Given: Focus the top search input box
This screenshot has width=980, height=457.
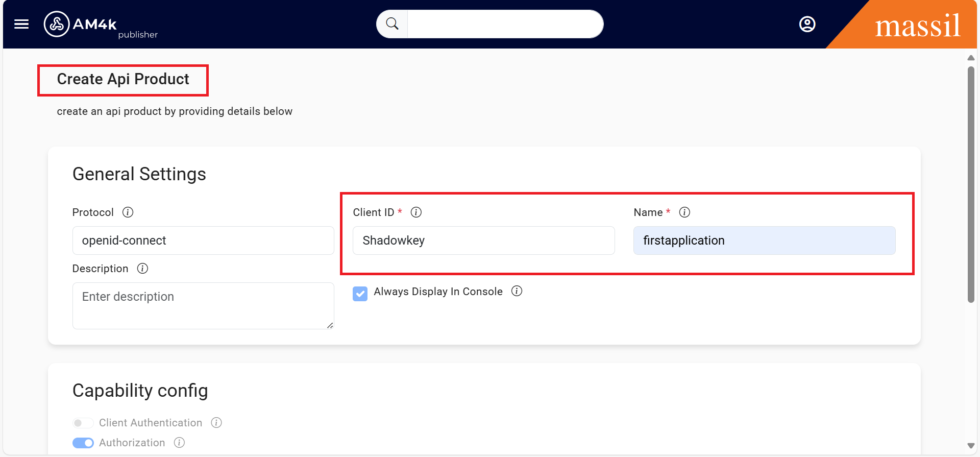Looking at the screenshot, I should (x=504, y=24).
